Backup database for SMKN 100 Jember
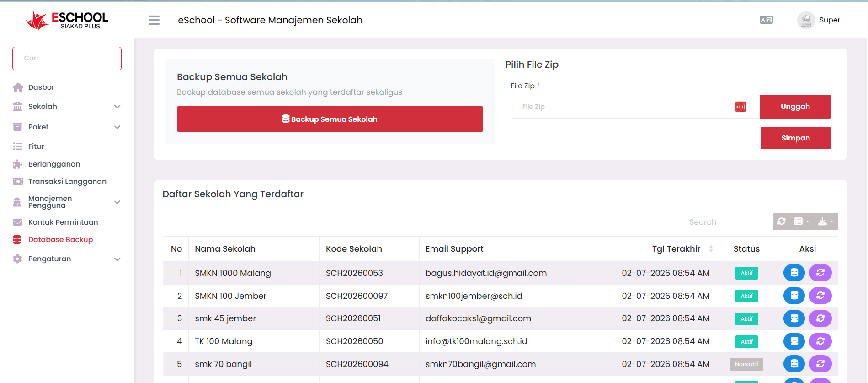Screen dimensions: 868x383 794,296
